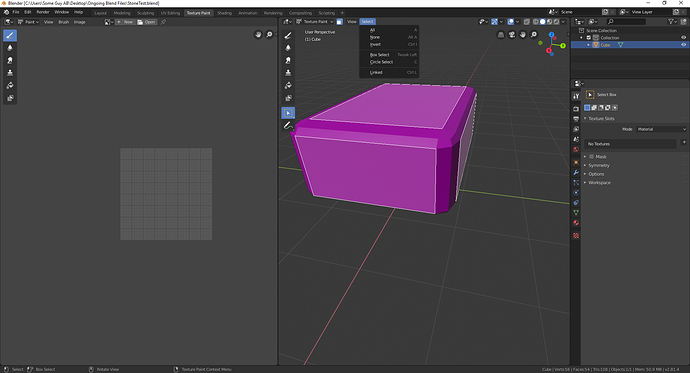Click the magnifier zoom icon in 3D viewport
This screenshot has height=373, width=690.
tap(534, 35)
